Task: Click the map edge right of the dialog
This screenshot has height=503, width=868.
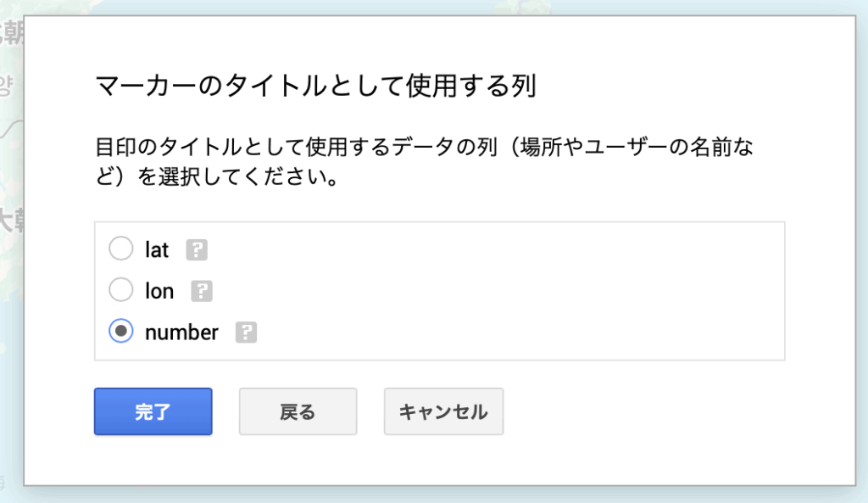Action: click(862, 254)
